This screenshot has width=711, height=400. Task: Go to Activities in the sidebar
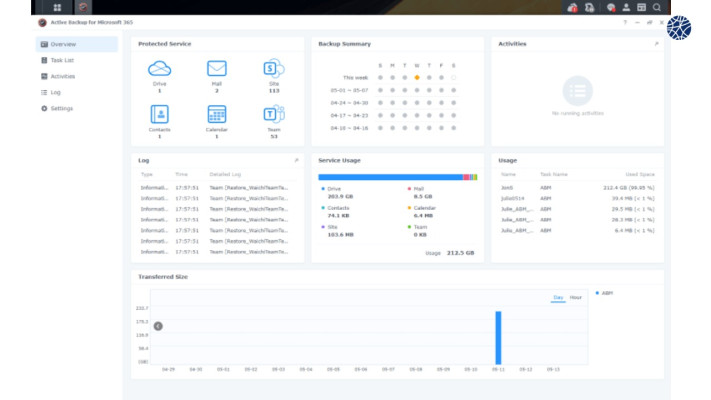[77, 76]
